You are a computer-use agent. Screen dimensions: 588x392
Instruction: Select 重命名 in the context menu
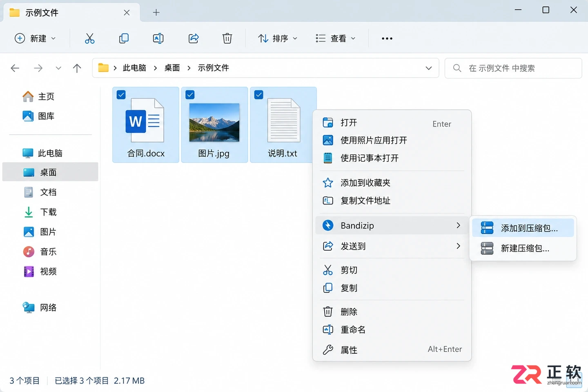tap(392, 330)
